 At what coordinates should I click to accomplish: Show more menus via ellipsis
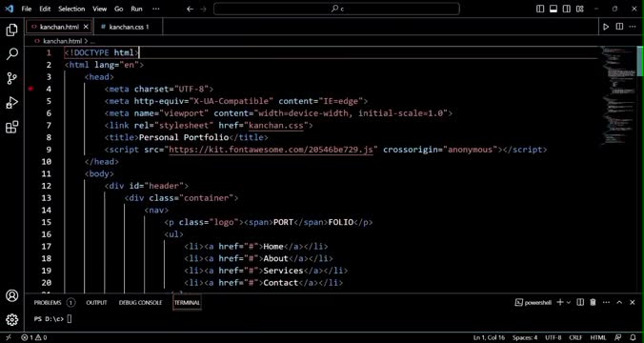pyautogui.click(x=155, y=9)
